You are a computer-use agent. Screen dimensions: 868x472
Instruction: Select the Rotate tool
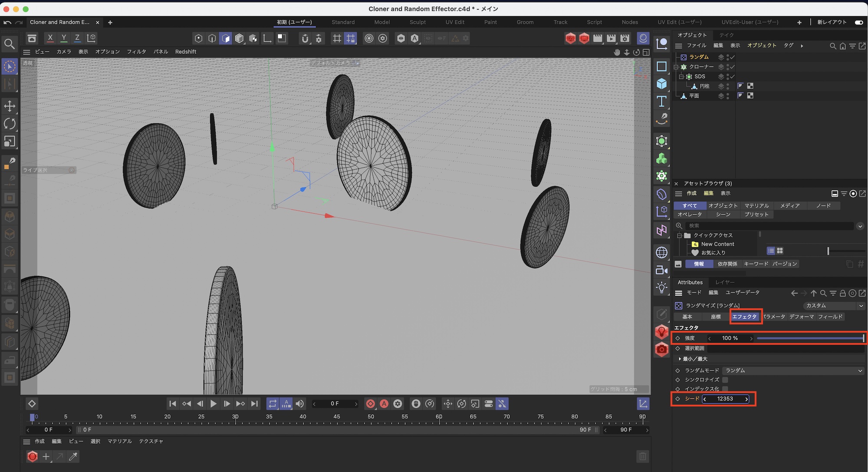[x=10, y=124]
